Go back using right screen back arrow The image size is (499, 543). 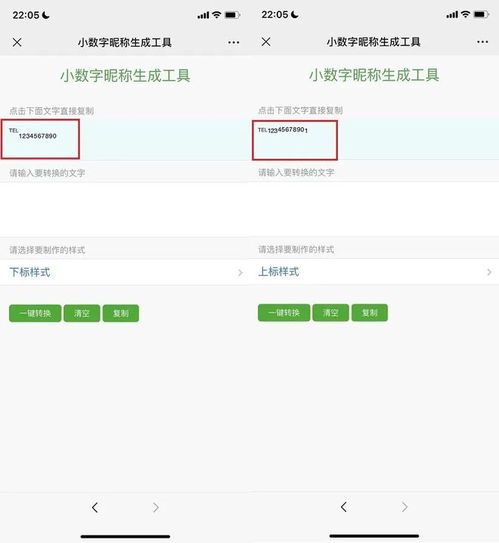click(344, 507)
